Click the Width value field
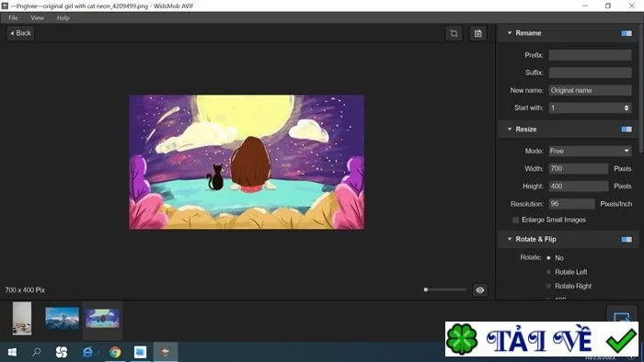The image size is (644, 362). [x=579, y=168]
